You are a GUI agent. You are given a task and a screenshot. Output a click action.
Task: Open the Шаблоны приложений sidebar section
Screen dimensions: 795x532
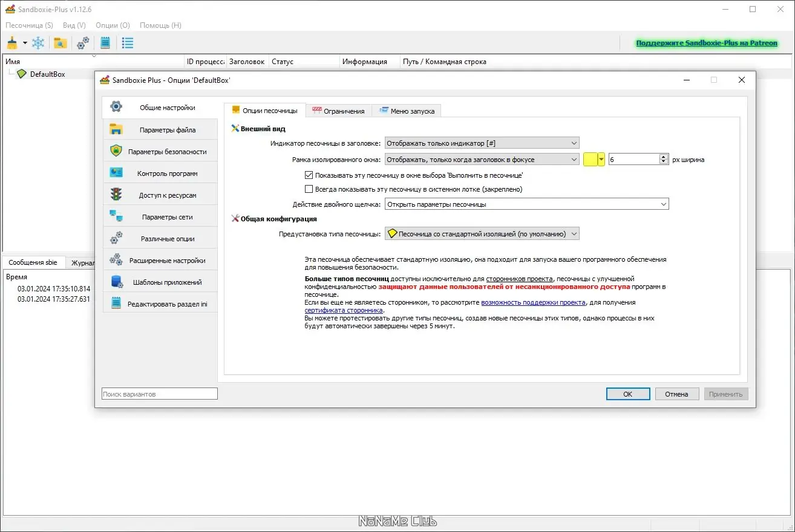coord(160,282)
